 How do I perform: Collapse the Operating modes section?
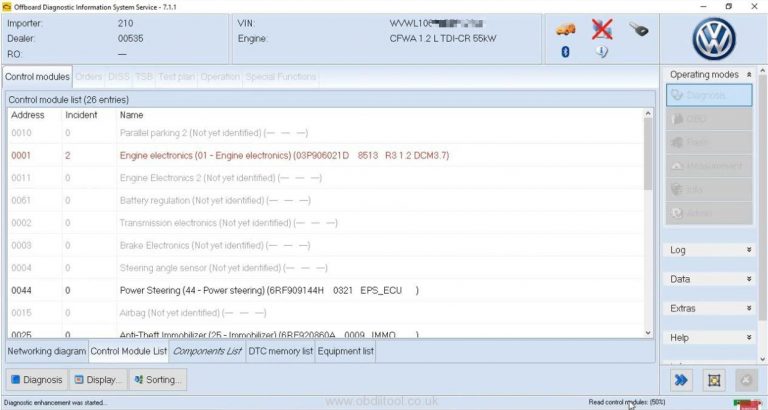[x=749, y=74]
